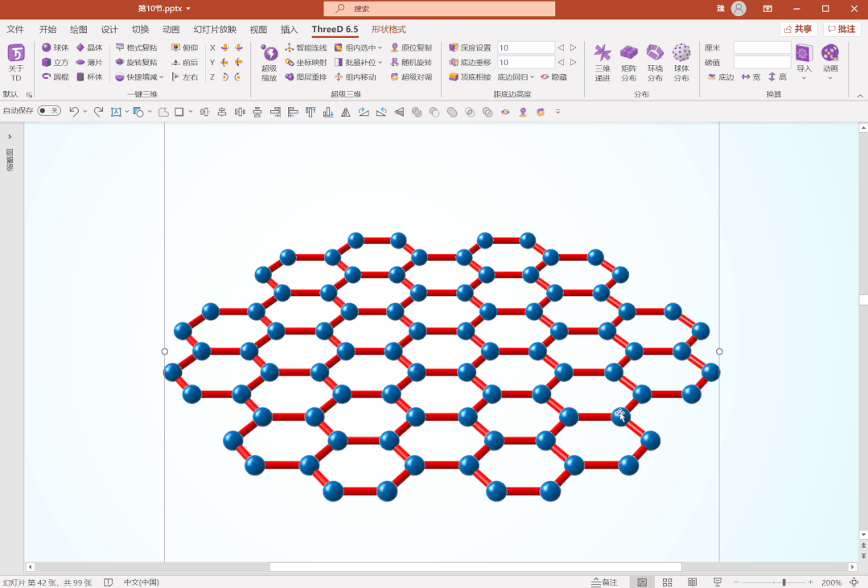Image resolution: width=868 pixels, height=588 pixels.
Task: Click the 智能连线 smart connector icon
Action: pyautogui.click(x=306, y=47)
